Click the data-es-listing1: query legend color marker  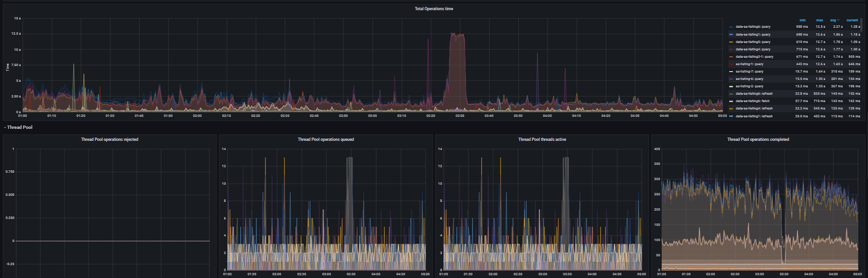pyautogui.click(x=731, y=35)
